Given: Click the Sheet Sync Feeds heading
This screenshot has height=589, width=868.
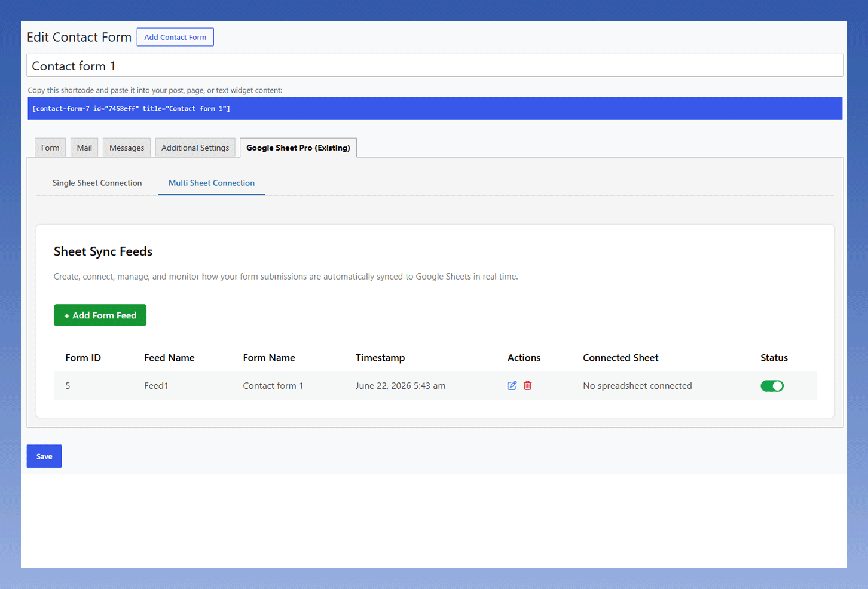Looking at the screenshot, I should pyautogui.click(x=103, y=251).
